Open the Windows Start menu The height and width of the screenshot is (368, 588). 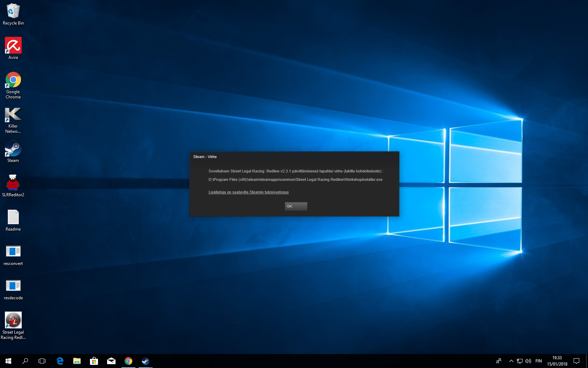click(8, 361)
